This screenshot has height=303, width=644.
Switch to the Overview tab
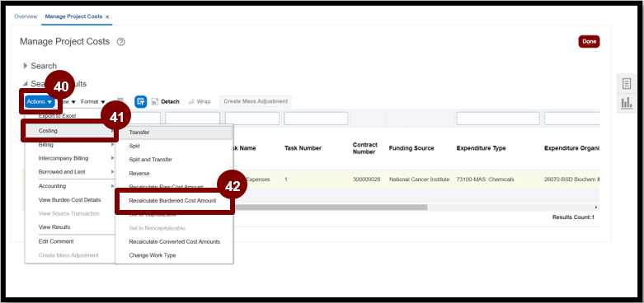(26, 16)
